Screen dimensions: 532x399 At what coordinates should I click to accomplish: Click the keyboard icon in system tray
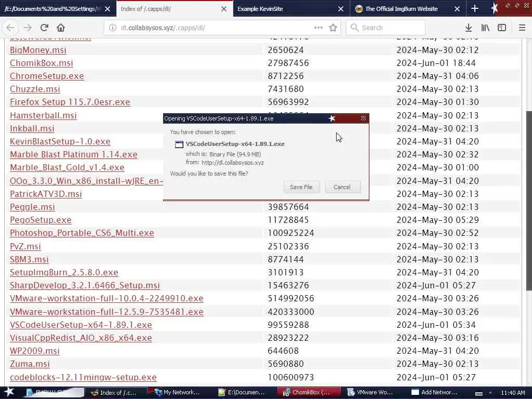478,393
